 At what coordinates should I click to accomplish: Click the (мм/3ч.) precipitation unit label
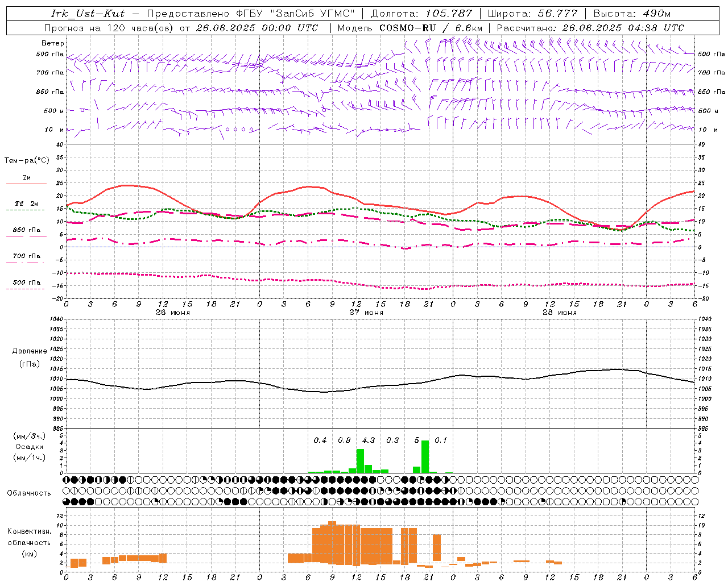tap(30, 436)
